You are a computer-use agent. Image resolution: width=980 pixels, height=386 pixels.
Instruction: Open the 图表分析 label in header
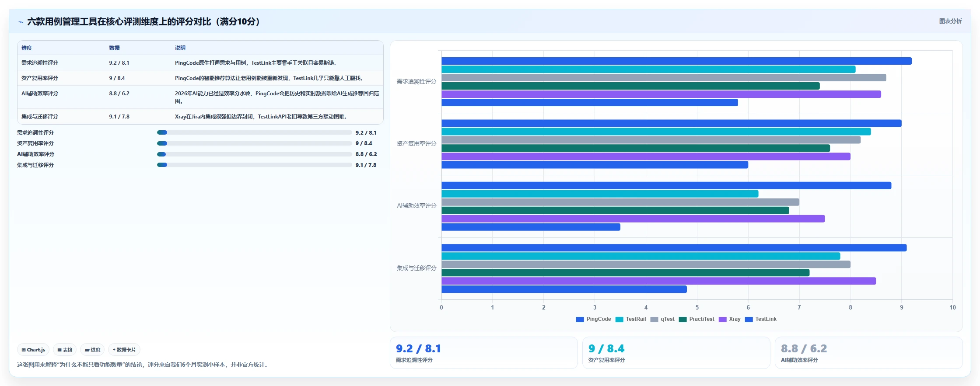950,21
